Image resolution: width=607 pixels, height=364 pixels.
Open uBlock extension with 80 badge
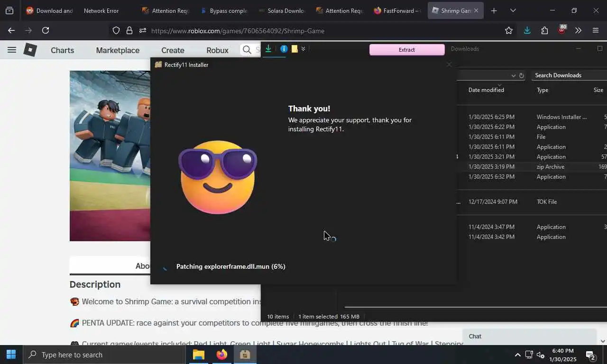[562, 29]
